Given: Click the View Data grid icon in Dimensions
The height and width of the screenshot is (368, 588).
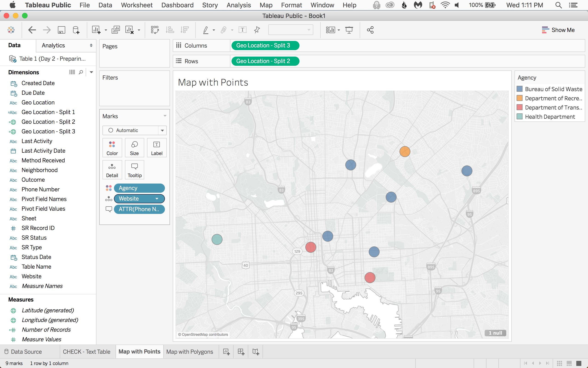Looking at the screenshot, I should click(x=72, y=72).
